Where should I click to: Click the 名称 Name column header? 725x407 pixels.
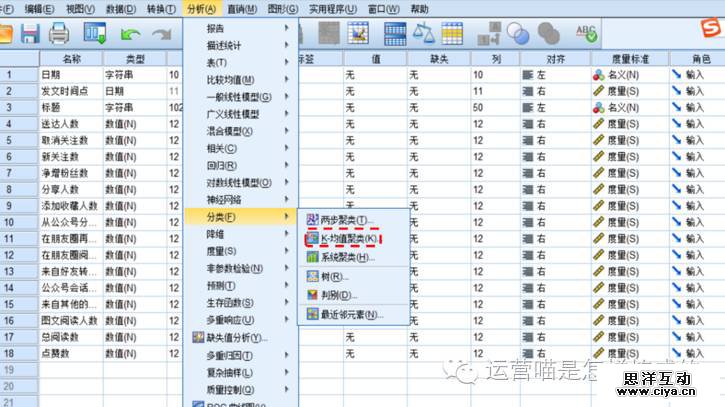[71, 59]
